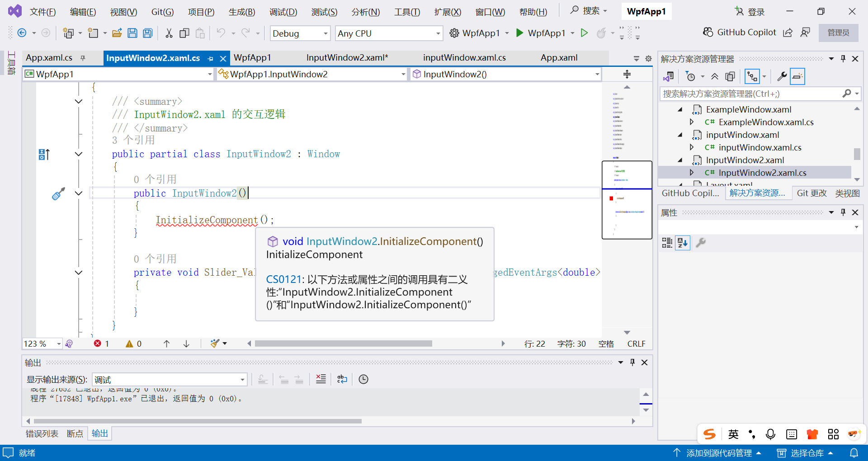Click the Copy icon in toolbar
The height and width of the screenshot is (461, 868).
[x=184, y=33]
